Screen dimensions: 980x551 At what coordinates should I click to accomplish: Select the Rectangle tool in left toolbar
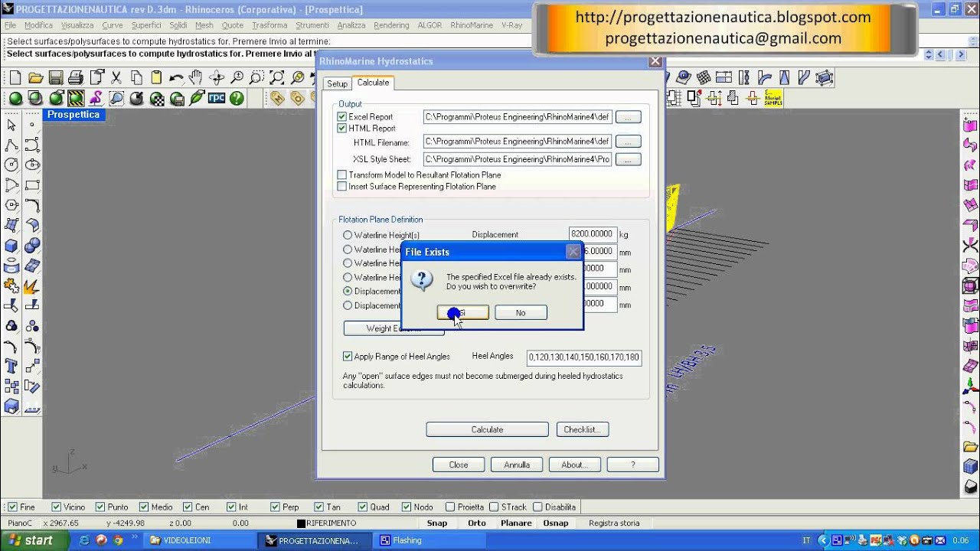point(32,185)
